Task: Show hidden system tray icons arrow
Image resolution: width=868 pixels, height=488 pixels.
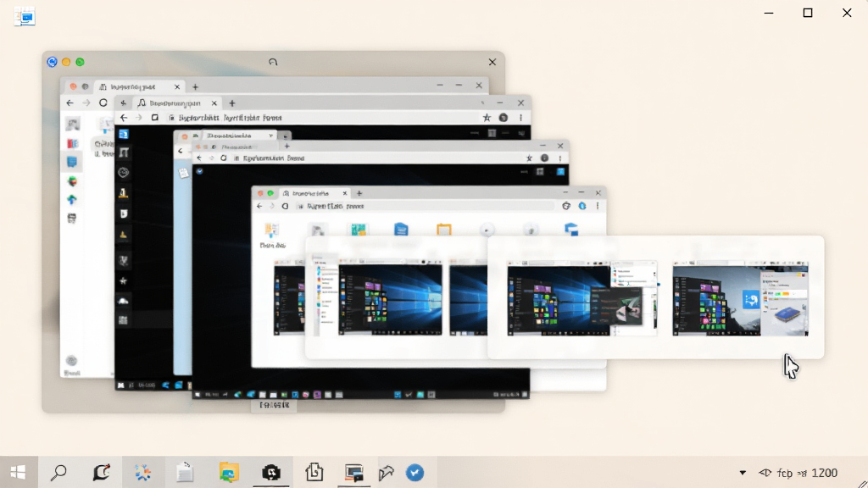Action: pyautogui.click(x=743, y=473)
